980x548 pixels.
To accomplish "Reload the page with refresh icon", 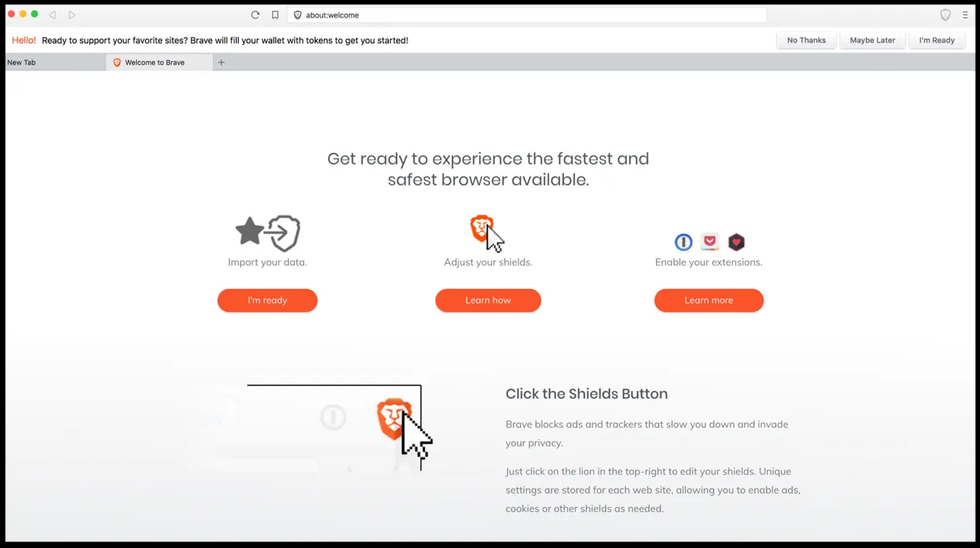I will pyautogui.click(x=255, y=15).
